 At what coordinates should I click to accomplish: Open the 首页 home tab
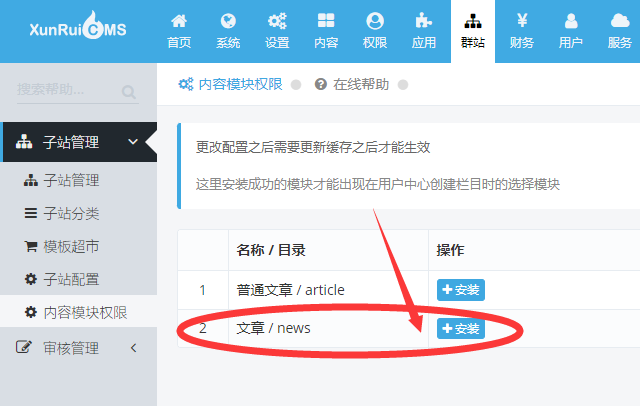click(x=179, y=31)
